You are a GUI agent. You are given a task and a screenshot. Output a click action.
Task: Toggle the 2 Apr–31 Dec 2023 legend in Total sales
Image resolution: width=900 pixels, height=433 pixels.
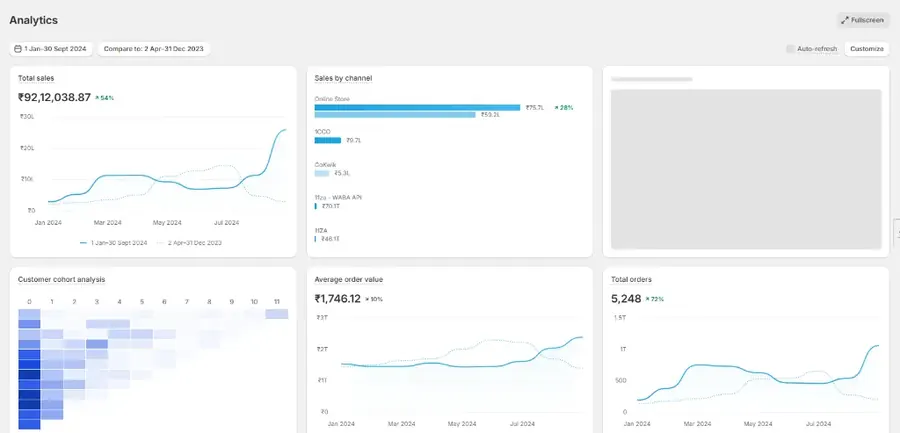click(x=189, y=243)
